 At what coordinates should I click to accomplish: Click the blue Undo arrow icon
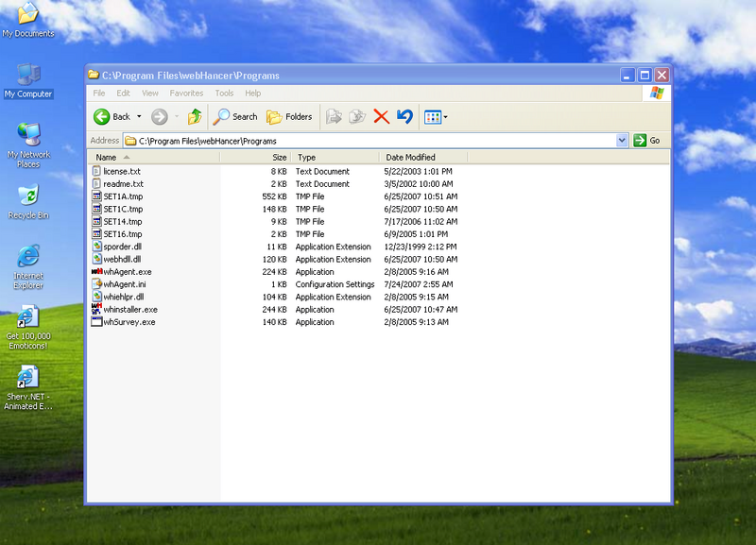click(405, 116)
